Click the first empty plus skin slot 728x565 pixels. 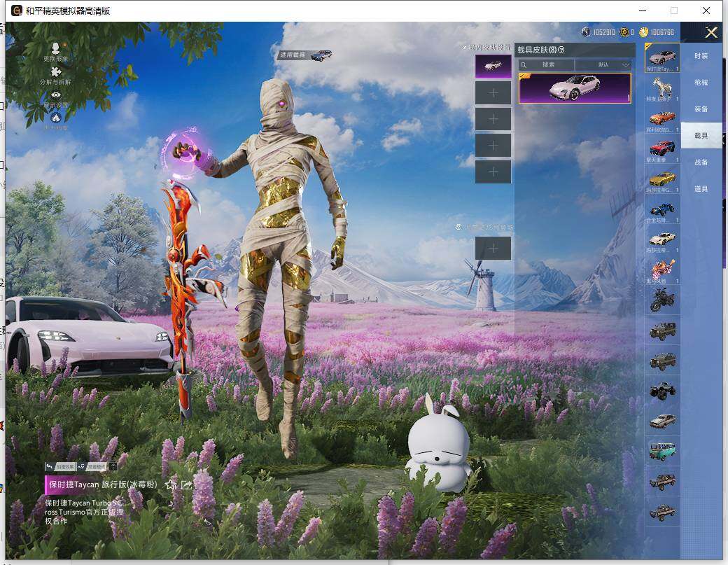493,92
